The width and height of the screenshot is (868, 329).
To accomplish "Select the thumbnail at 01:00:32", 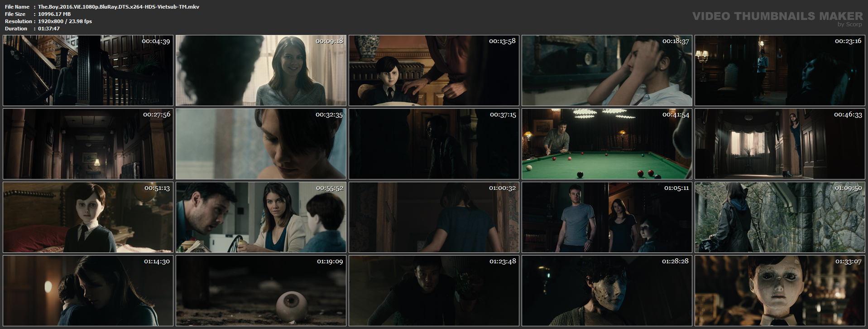I will pos(434,218).
